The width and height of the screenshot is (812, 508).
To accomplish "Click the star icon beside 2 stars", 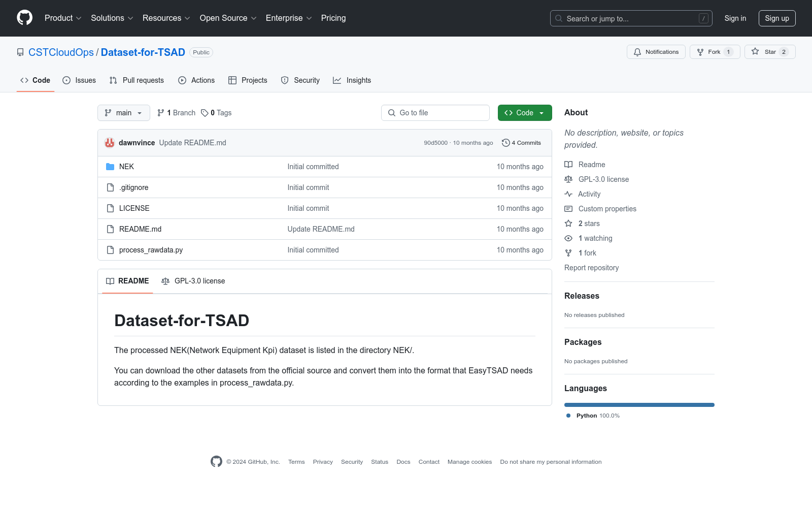I will pyautogui.click(x=568, y=224).
